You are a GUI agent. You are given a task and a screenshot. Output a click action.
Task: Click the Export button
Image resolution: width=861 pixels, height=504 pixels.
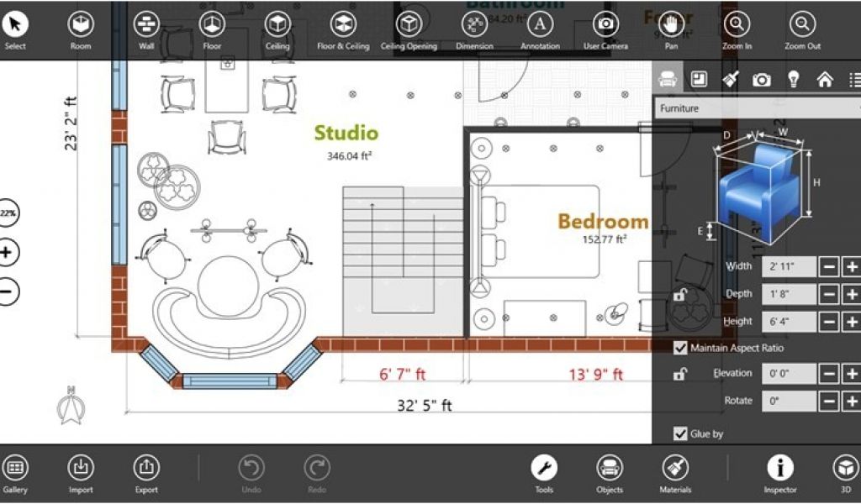pyautogui.click(x=146, y=469)
